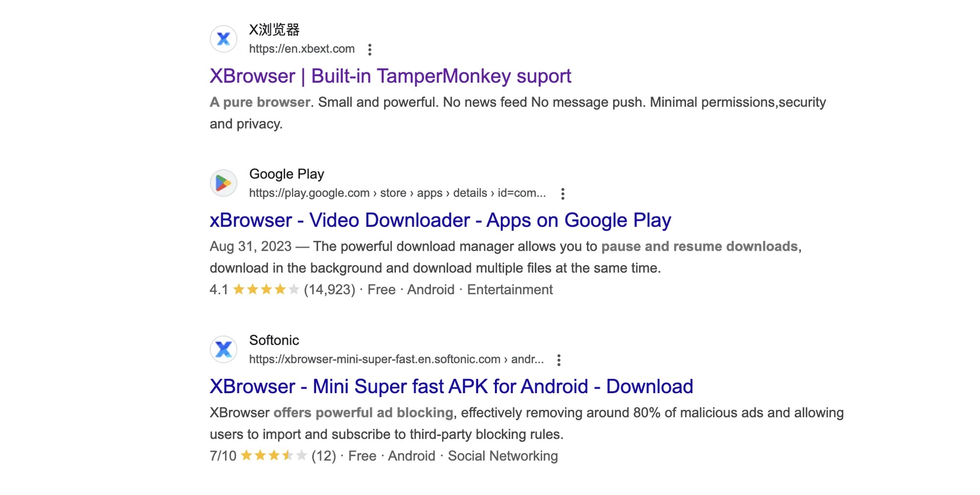Image resolution: width=980 pixels, height=495 pixels.
Task: Click the X浏览器 site name
Action: [x=274, y=30]
